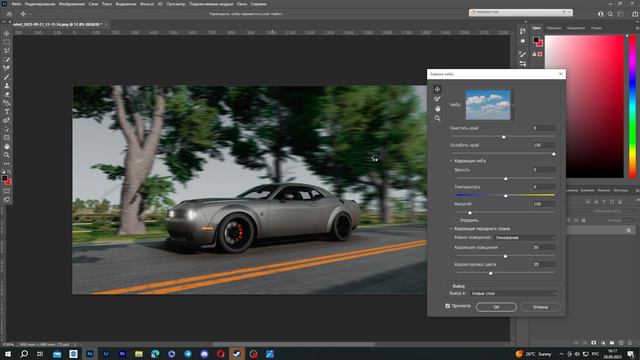Viewport: 640px width, 360px height.
Task: Click the share icon at top right
Action: [635, 14]
